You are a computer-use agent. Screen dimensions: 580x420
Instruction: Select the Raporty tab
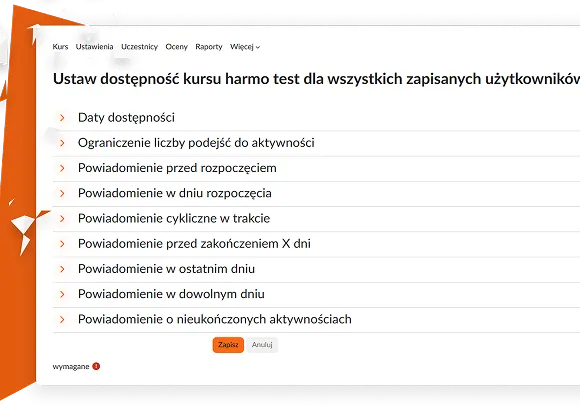(209, 47)
